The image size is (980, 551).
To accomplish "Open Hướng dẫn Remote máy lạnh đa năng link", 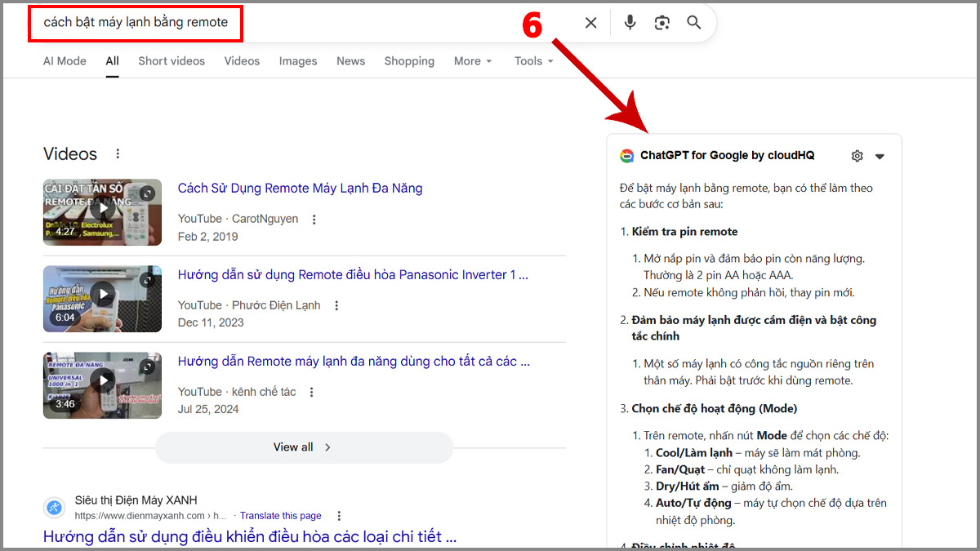I will click(x=354, y=362).
